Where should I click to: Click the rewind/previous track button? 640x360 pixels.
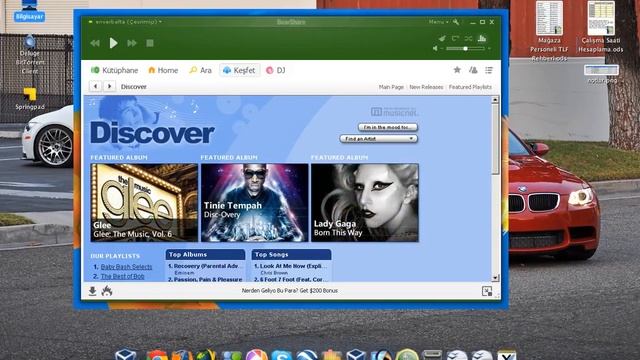pyautogui.click(x=95, y=43)
